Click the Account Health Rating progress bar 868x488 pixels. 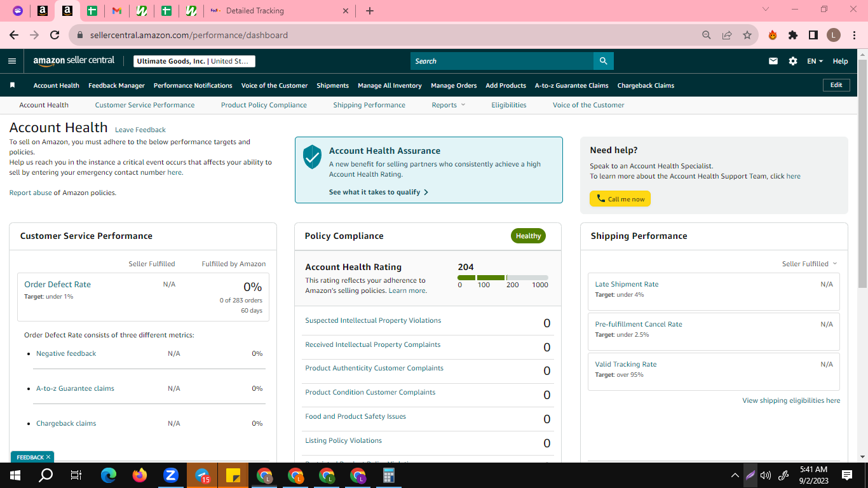pos(503,278)
